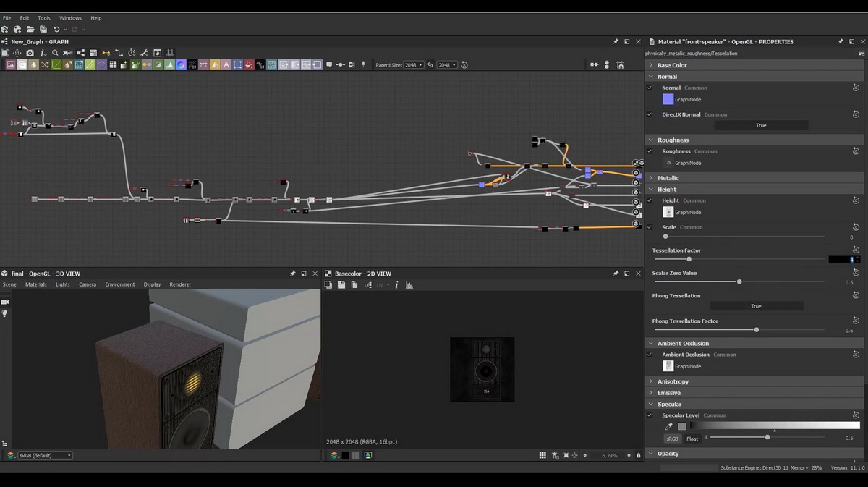The height and width of the screenshot is (487, 868).
Task: Add a comment to the graph
Action: (329, 64)
